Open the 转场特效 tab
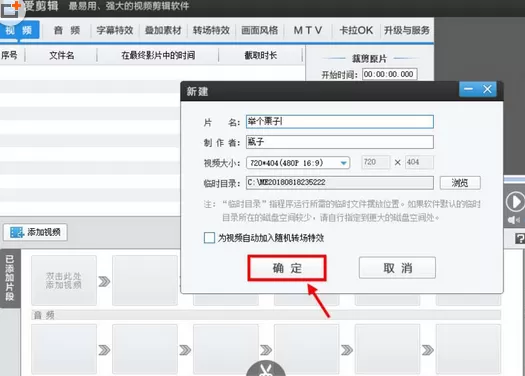Image resolution: width=525 pixels, height=376 pixels. pos(211,30)
